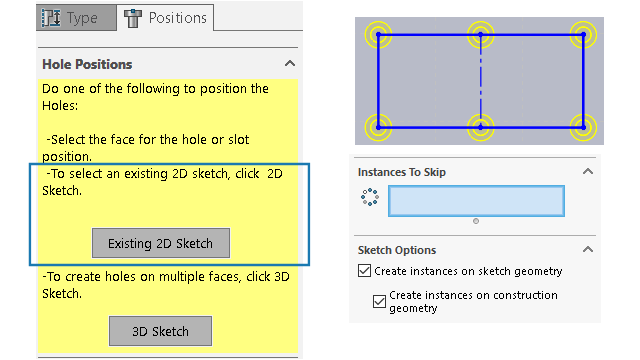Collapse the Hole Positions section

point(290,64)
